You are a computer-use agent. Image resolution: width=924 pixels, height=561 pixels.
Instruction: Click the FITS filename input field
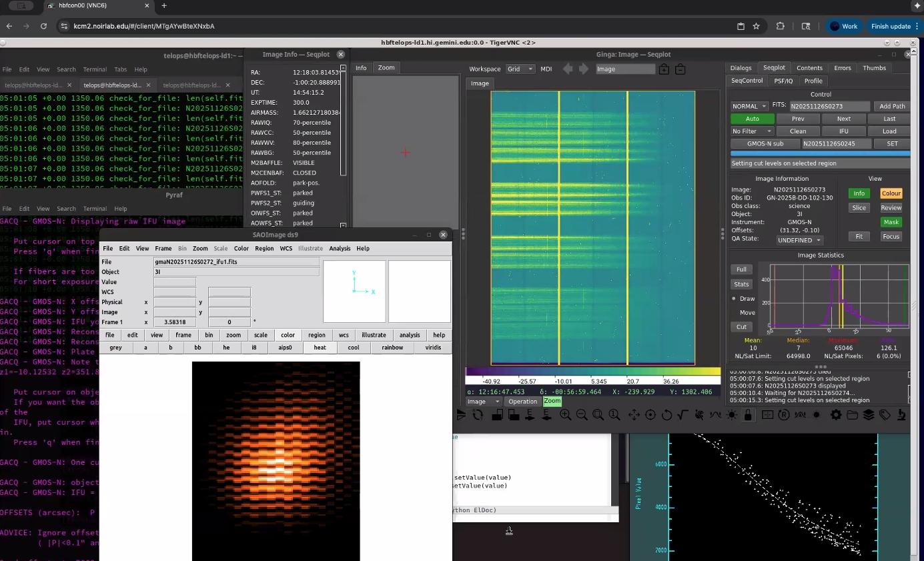(830, 106)
